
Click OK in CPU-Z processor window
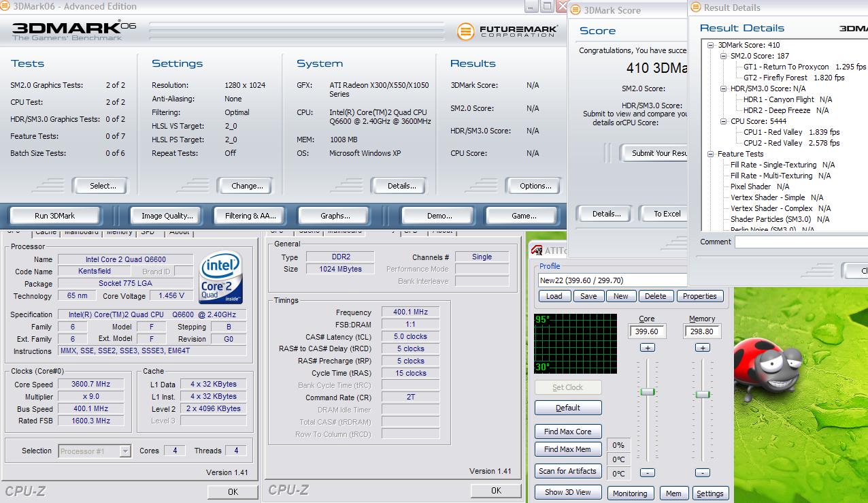[233, 491]
